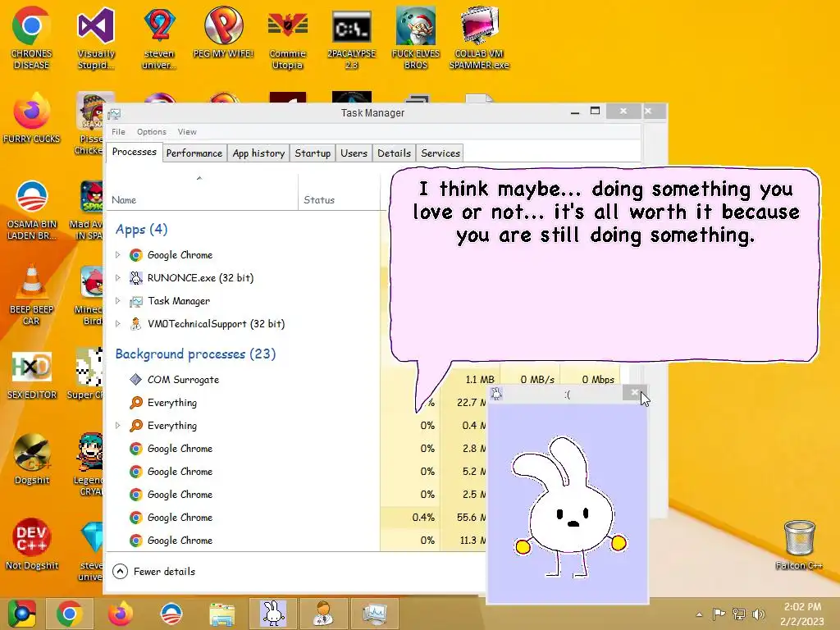Switch to the Performance tab

click(194, 153)
